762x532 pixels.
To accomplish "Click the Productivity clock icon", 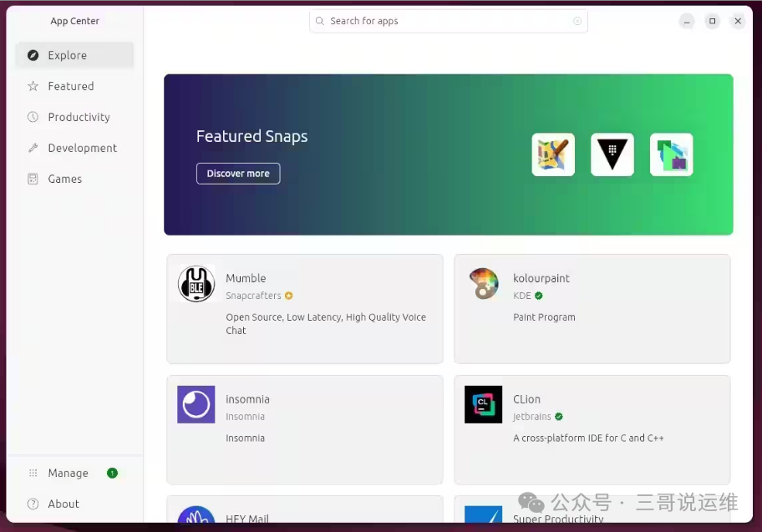I will click(33, 117).
